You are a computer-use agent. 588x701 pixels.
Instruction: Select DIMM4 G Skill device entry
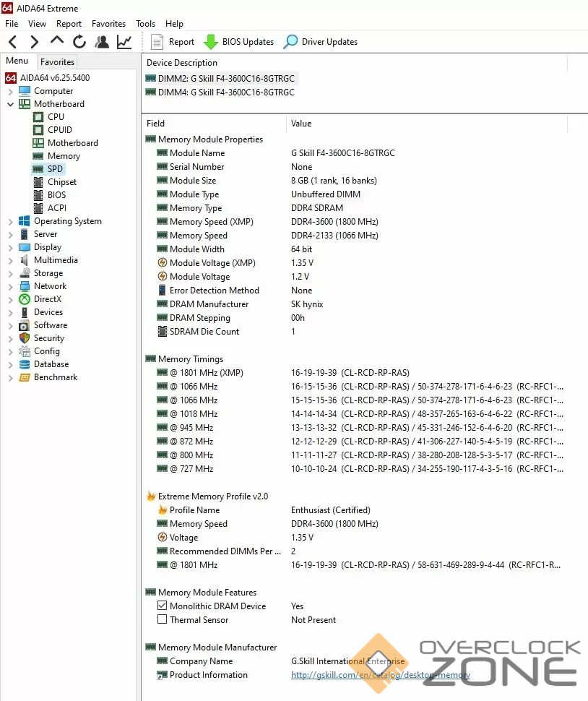click(225, 93)
